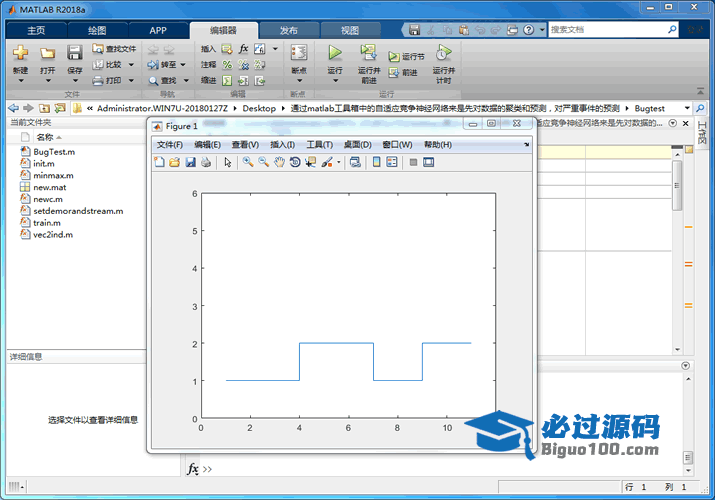Click Hide Plot Tools icon
Image resolution: width=715 pixels, height=500 pixels.
tap(413, 162)
